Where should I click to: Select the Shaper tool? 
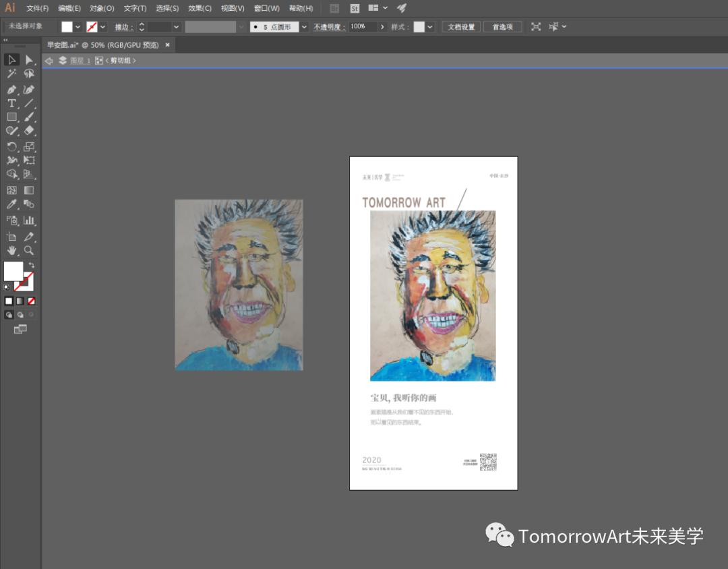tap(11, 131)
